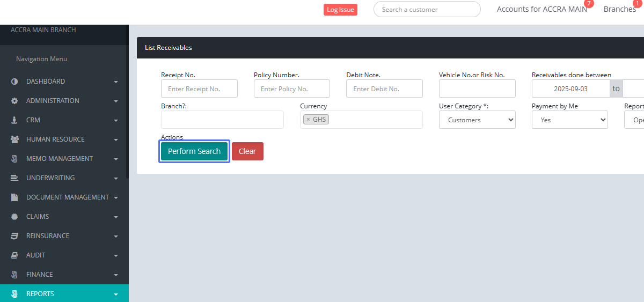Click the Human Resource people icon

14,139
